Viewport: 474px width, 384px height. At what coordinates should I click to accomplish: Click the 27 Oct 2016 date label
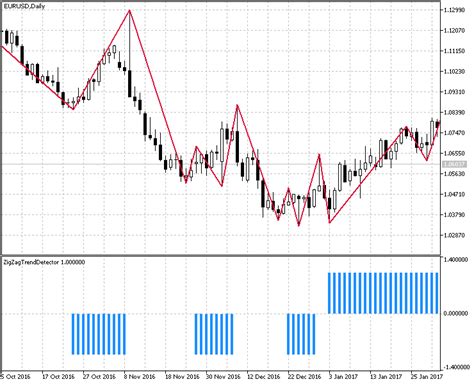coord(99,377)
